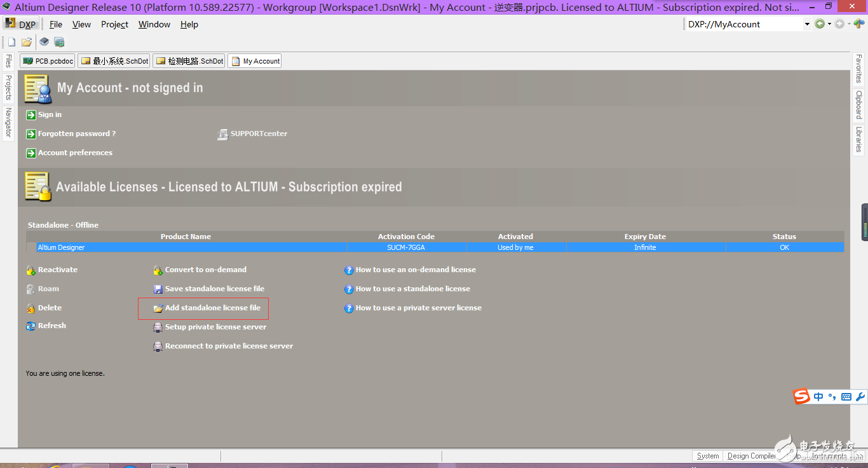Click How to use a standalone license
Image resolution: width=868 pixels, height=468 pixels.
pos(413,289)
